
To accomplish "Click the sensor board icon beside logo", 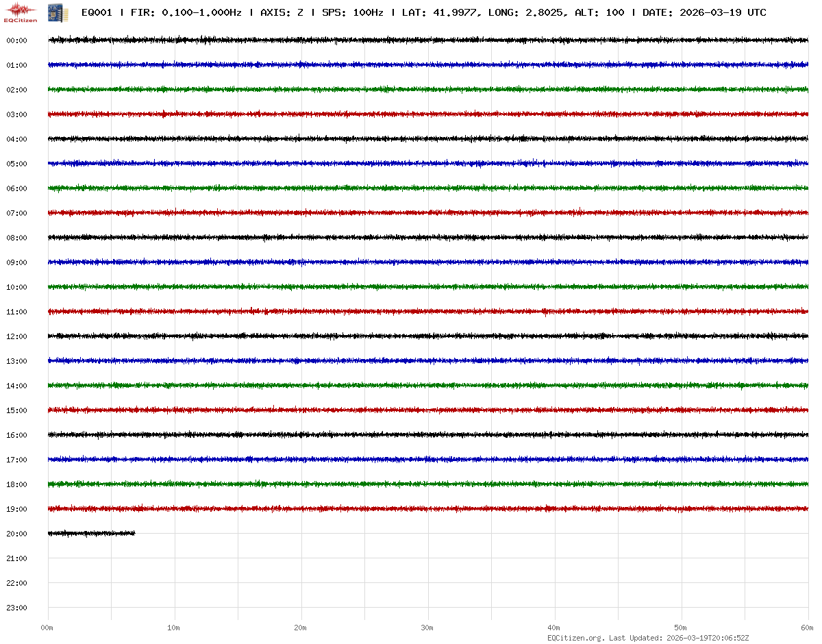I will pos(52,12).
